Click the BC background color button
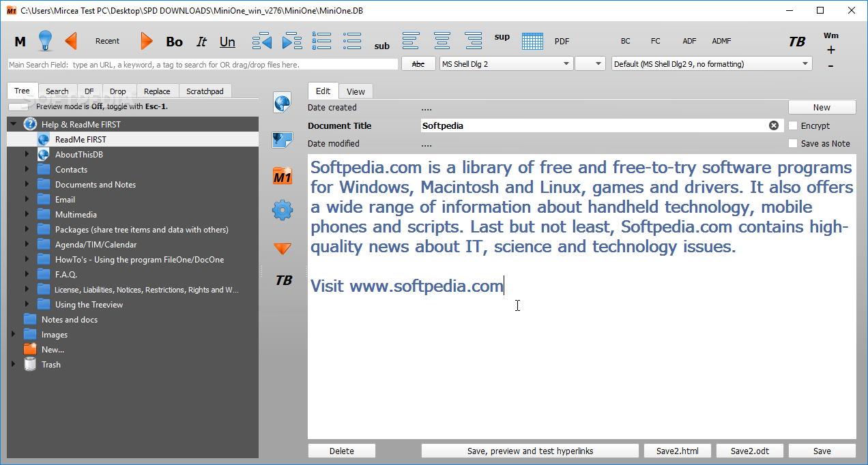Screen dimensions: 868x465 tap(626, 41)
